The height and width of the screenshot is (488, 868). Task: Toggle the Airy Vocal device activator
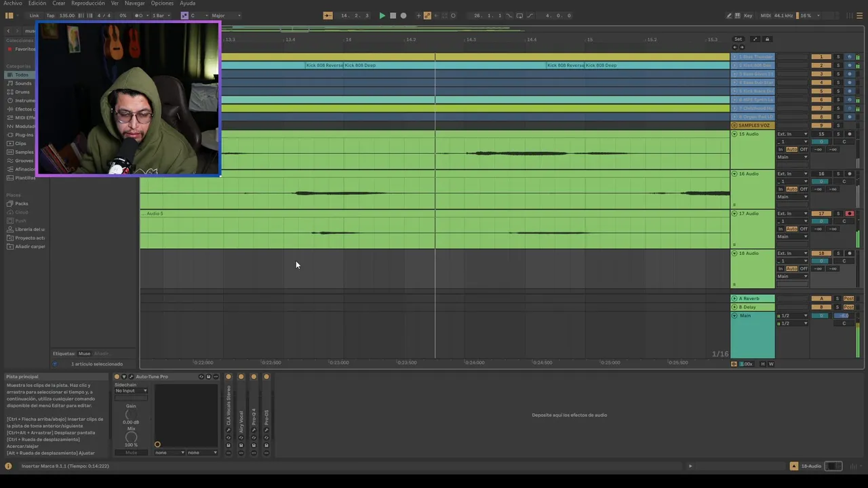click(241, 377)
